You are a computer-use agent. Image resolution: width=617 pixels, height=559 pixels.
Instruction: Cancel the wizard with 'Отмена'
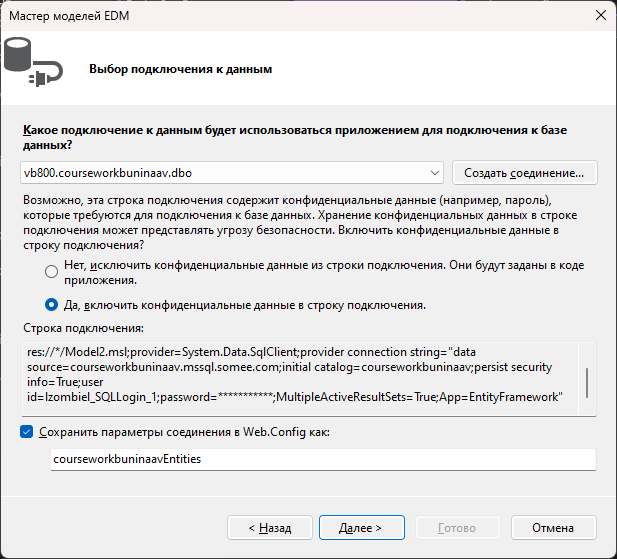554,528
